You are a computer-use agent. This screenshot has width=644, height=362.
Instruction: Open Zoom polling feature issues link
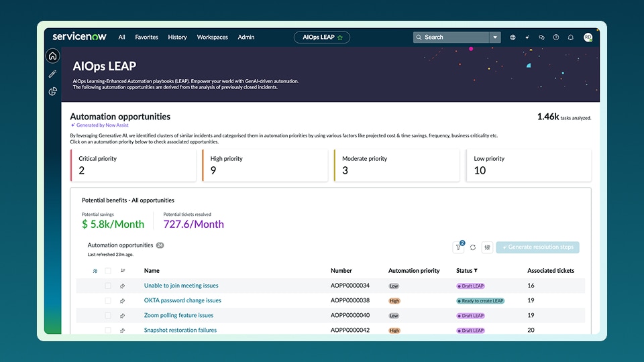(x=178, y=315)
